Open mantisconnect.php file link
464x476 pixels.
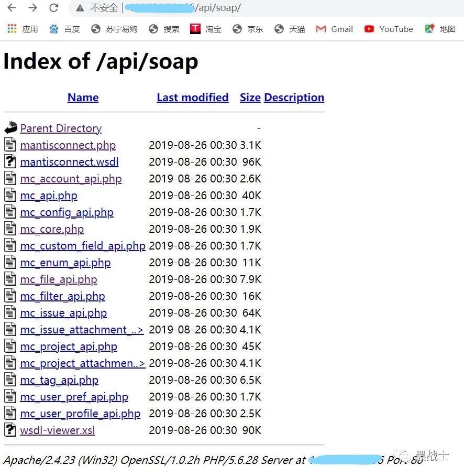click(68, 145)
